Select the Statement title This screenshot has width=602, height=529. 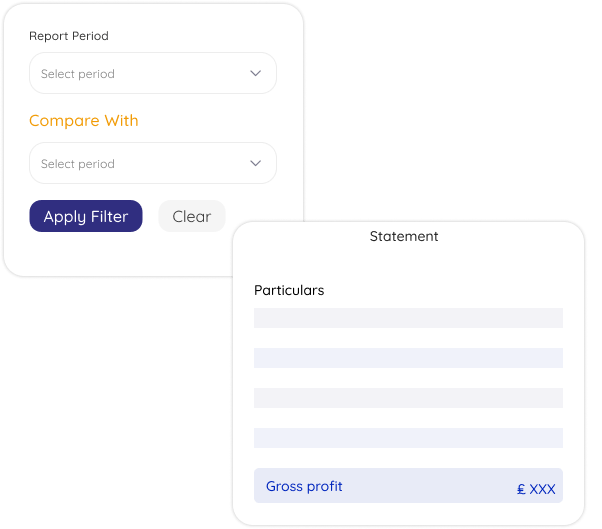(404, 237)
